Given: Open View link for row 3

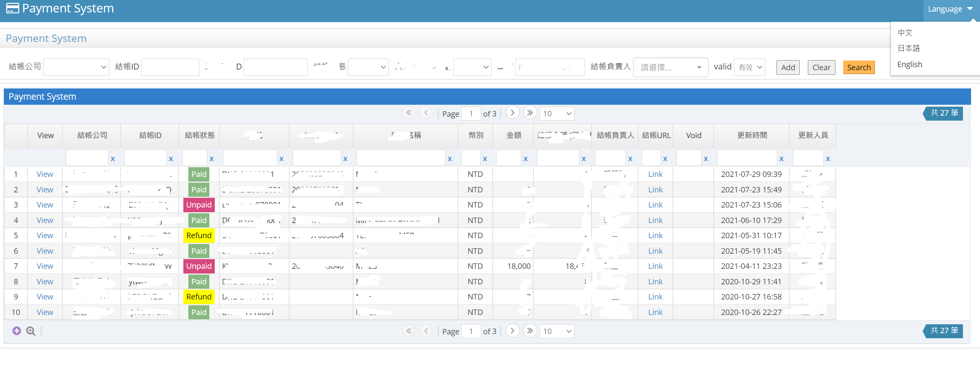Looking at the screenshot, I should (x=45, y=205).
